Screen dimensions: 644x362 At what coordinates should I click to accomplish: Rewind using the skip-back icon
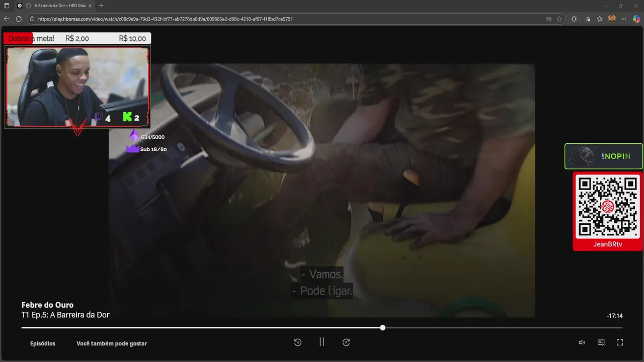pos(298,342)
